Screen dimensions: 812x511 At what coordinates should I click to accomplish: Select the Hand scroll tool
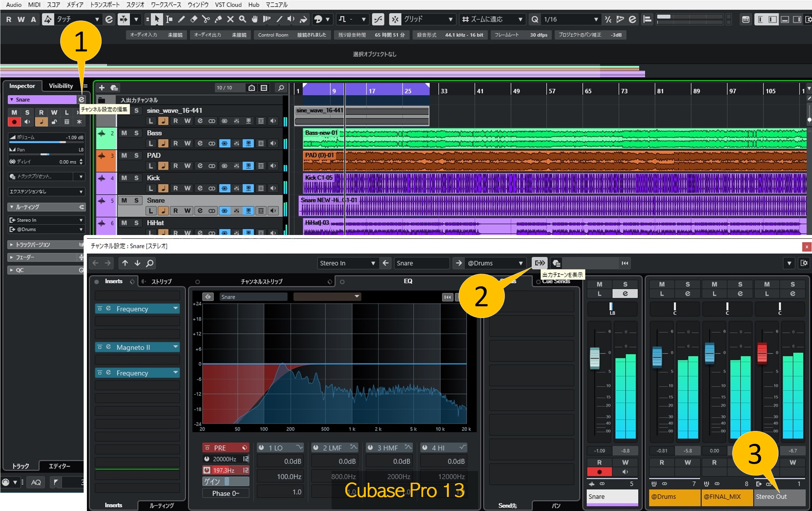point(255,19)
